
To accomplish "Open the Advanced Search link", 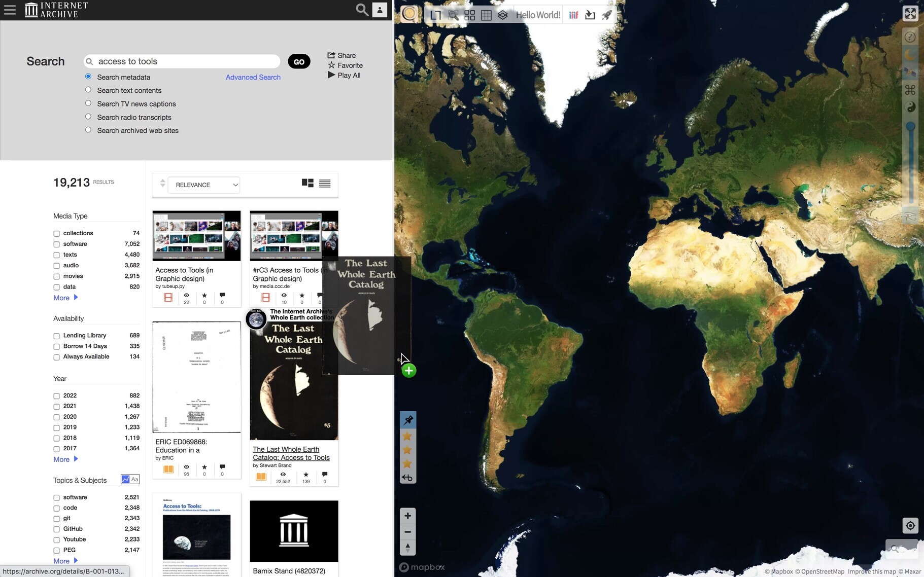I will [253, 77].
